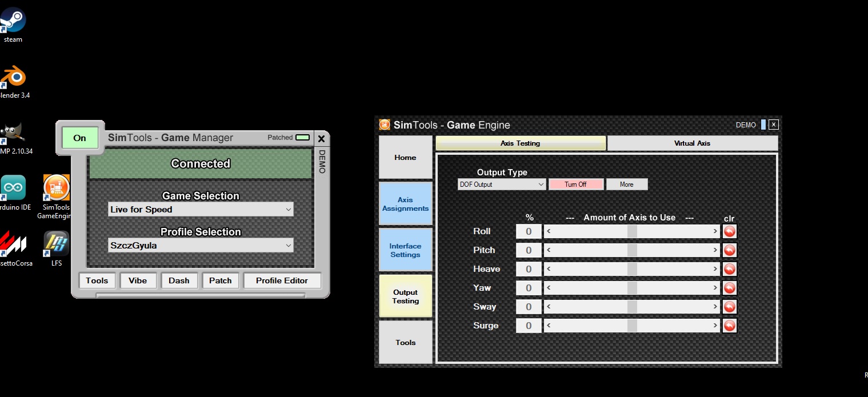This screenshot has height=397, width=868.
Task: Open the Profile Selection dropdown
Action: click(201, 246)
